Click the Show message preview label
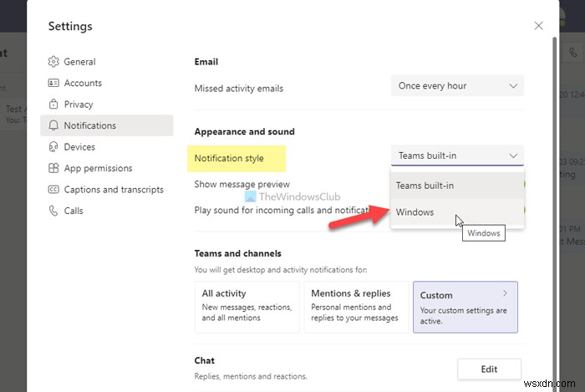 pyautogui.click(x=242, y=184)
